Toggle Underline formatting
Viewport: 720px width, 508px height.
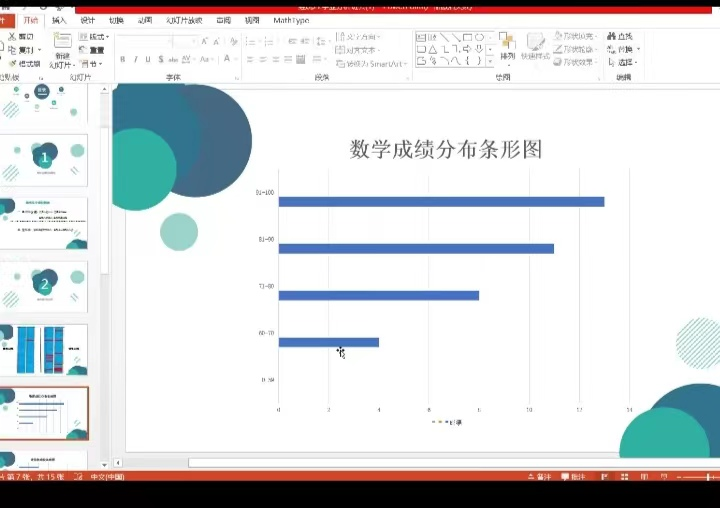click(149, 59)
